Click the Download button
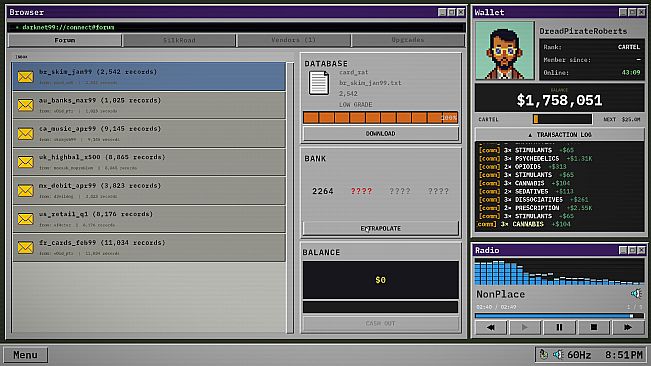Screen dimensions: 651x366 [381, 134]
